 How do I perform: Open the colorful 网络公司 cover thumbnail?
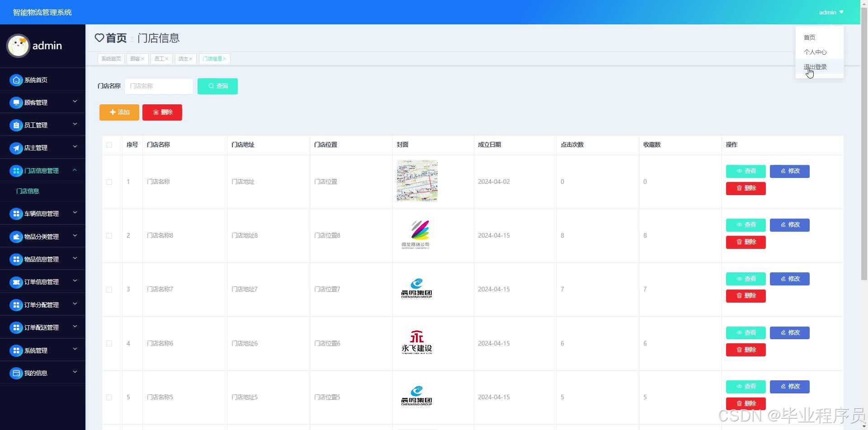pos(417,234)
